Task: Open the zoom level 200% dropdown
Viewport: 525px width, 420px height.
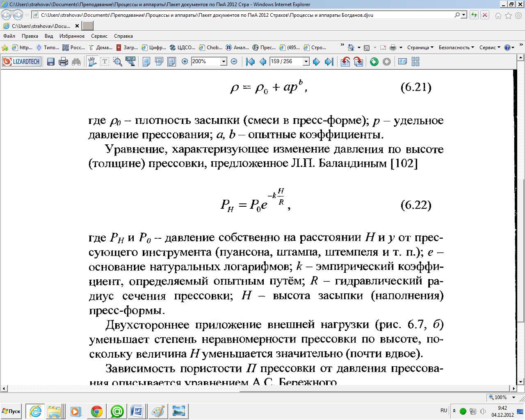Action: [224, 62]
